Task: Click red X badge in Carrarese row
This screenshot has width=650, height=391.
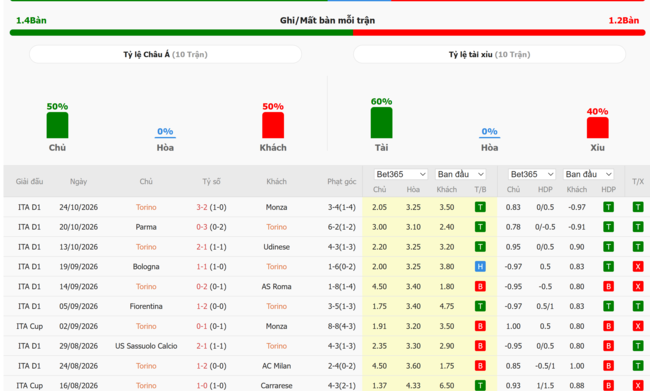Action: coord(638,386)
